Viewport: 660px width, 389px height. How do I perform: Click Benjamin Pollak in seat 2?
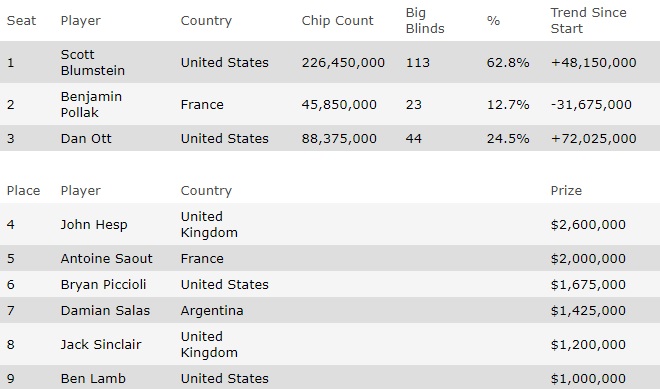click(91, 104)
